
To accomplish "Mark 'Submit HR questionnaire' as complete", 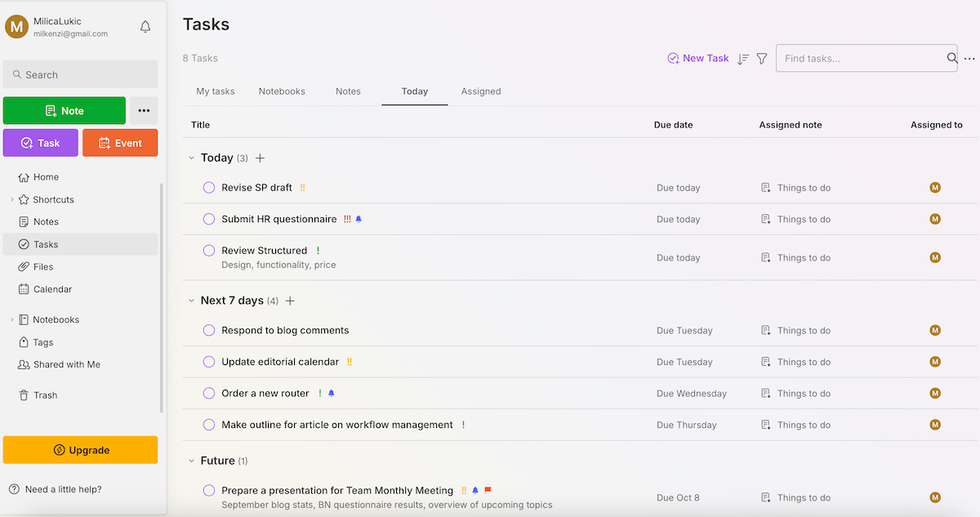I will pos(209,219).
